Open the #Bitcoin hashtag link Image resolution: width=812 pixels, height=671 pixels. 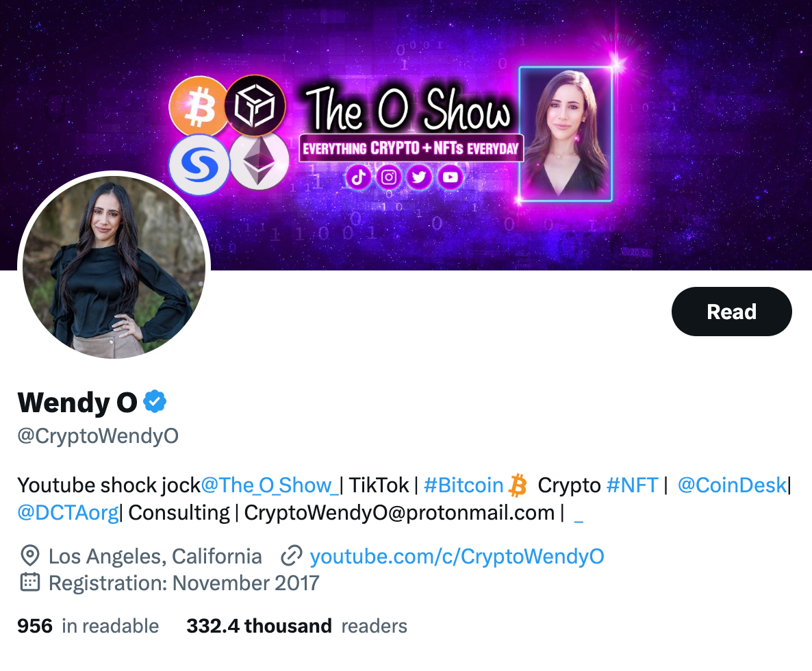[464, 485]
